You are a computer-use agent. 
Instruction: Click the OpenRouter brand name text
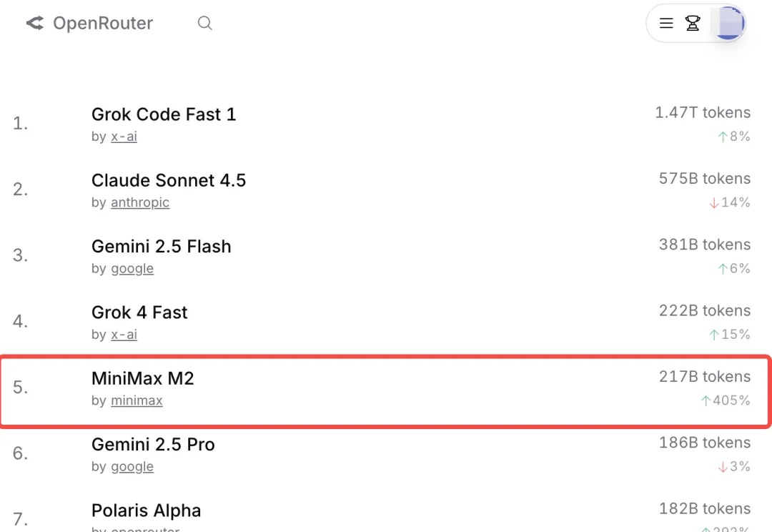coord(103,24)
